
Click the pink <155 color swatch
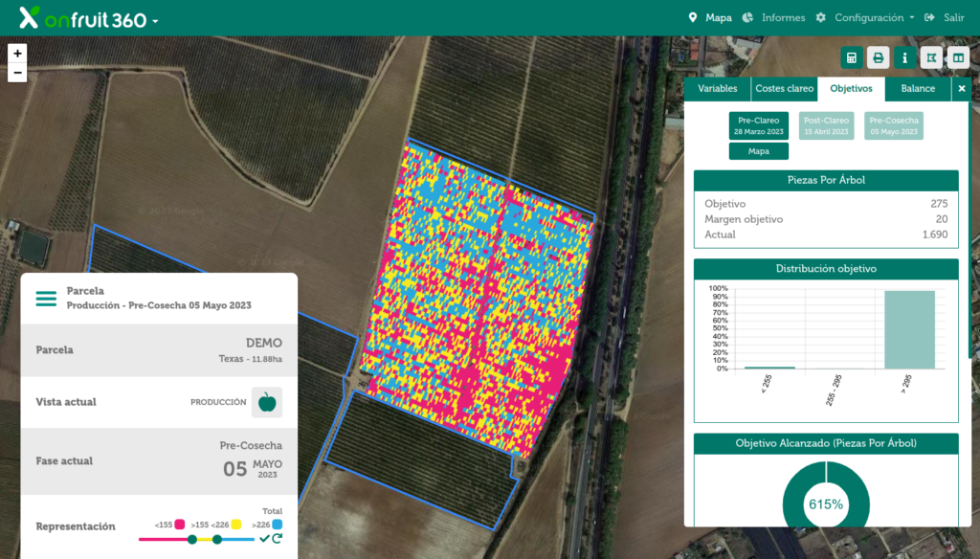click(x=179, y=524)
